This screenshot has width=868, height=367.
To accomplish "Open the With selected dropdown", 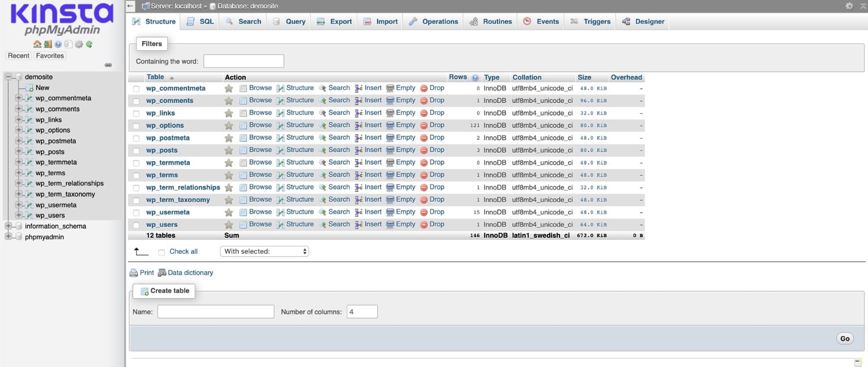I will coord(264,251).
